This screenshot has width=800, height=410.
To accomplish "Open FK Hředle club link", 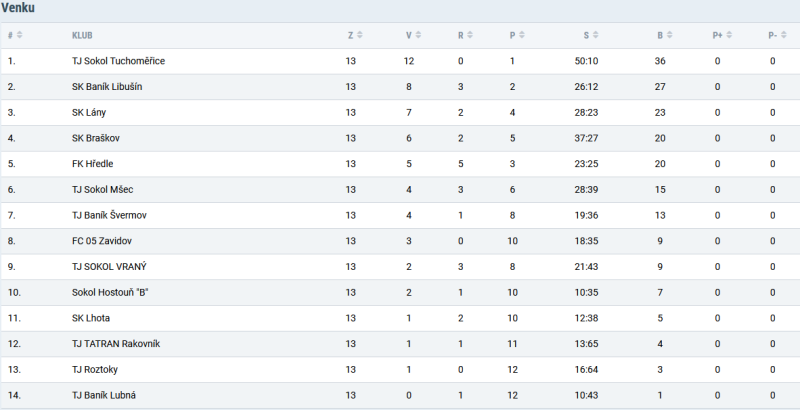I will 92,164.
